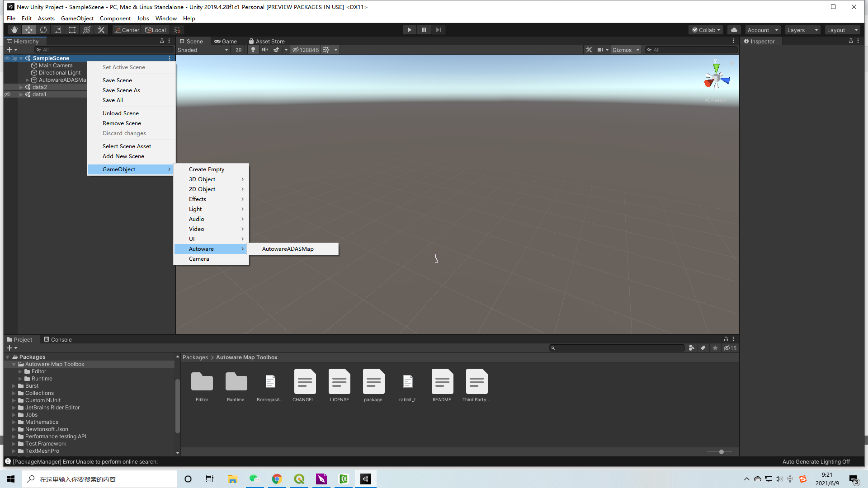This screenshot has width=868, height=488.
Task: Enable 2D mode in the Scene view
Action: click(x=238, y=50)
